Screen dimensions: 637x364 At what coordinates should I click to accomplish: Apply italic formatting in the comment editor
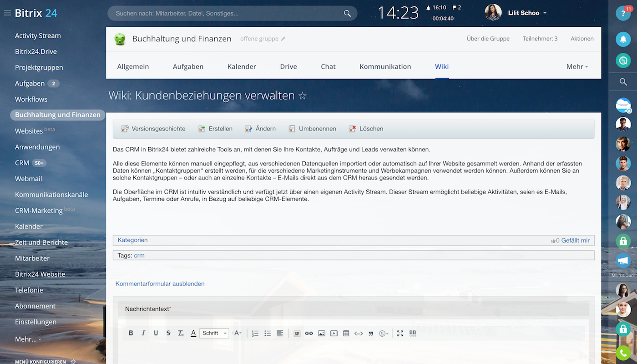[x=143, y=333]
